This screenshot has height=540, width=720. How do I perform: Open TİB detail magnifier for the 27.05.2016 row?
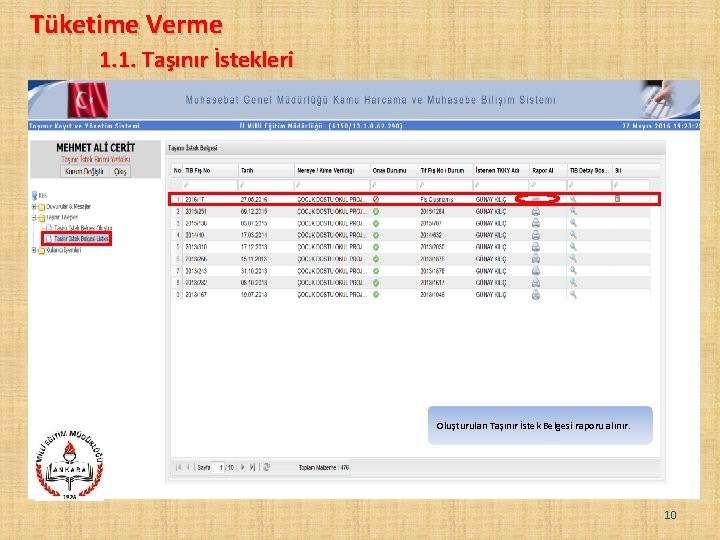[x=573, y=199]
